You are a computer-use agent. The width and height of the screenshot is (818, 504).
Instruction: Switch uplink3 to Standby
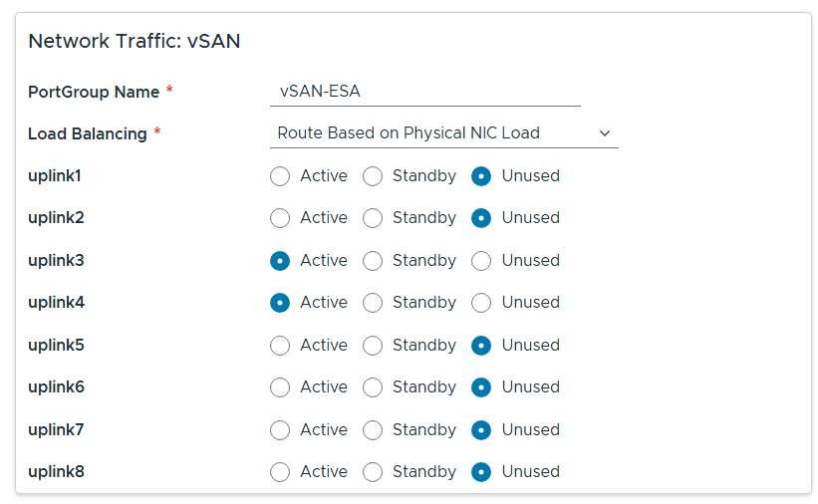click(373, 261)
